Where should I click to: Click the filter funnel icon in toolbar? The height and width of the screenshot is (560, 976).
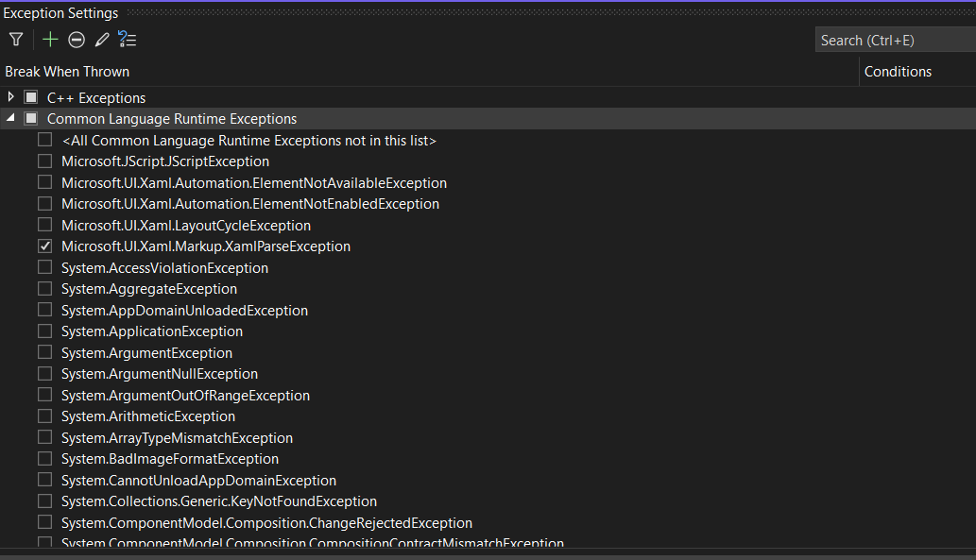[16, 40]
